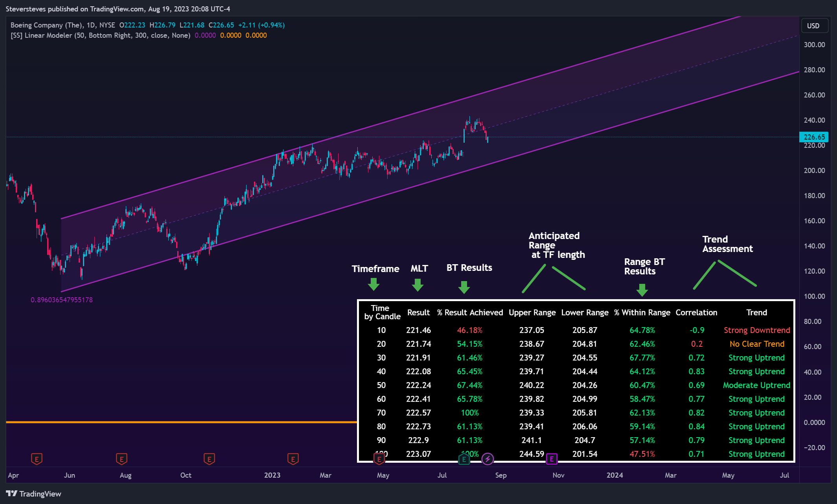Click the 2024 time axis label
The height and width of the screenshot is (504, 837).
tap(614, 475)
